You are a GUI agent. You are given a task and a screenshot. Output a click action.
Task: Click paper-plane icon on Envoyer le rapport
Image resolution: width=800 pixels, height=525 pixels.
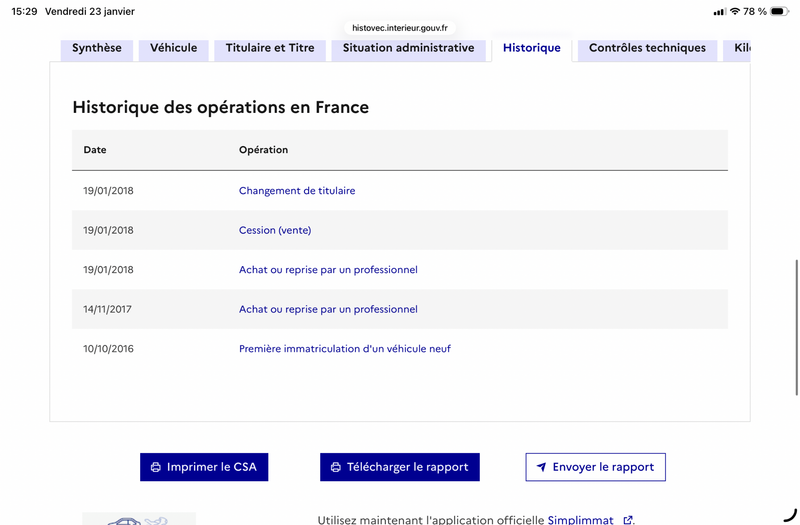tap(541, 467)
